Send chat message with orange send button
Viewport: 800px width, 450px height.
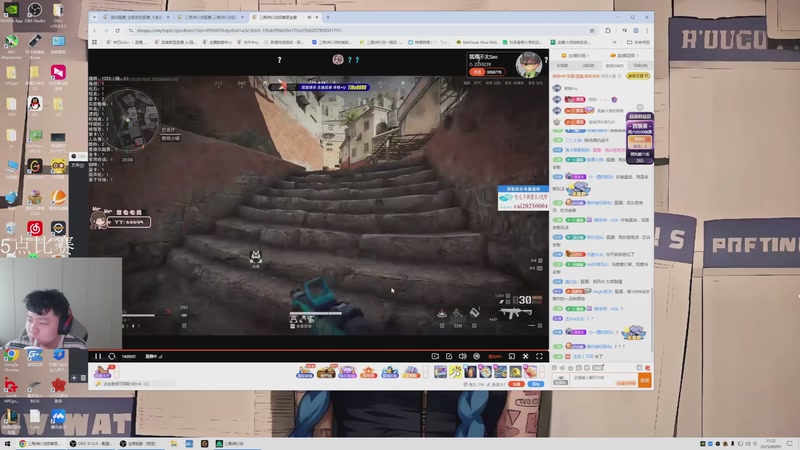click(x=645, y=380)
